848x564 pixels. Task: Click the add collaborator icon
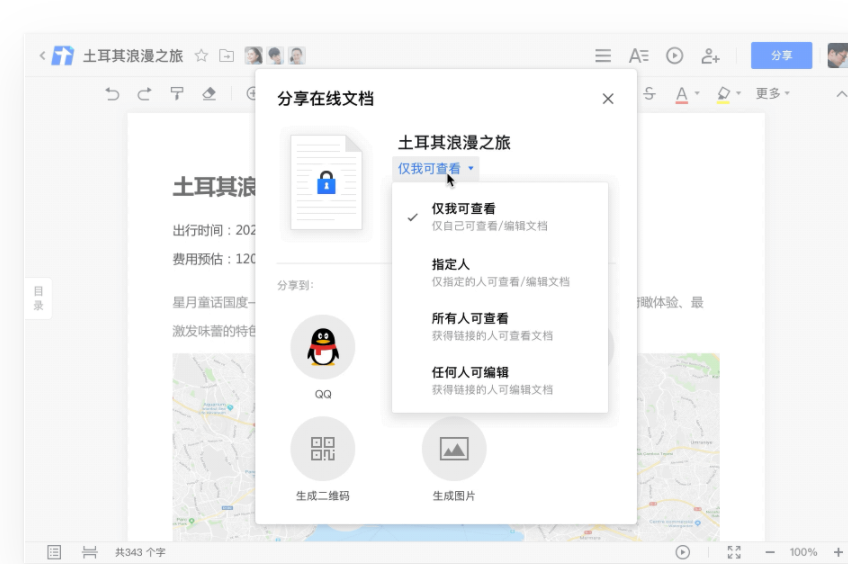[x=710, y=56]
